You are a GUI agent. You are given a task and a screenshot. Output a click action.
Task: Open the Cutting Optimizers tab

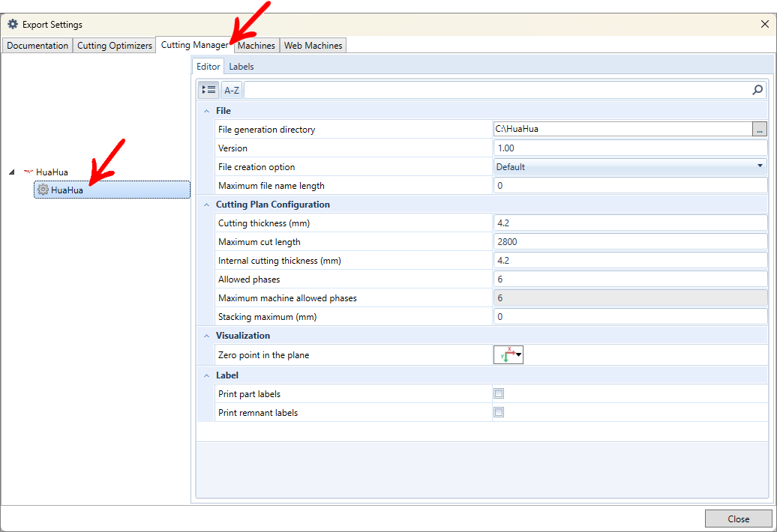click(x=115, y=46)
